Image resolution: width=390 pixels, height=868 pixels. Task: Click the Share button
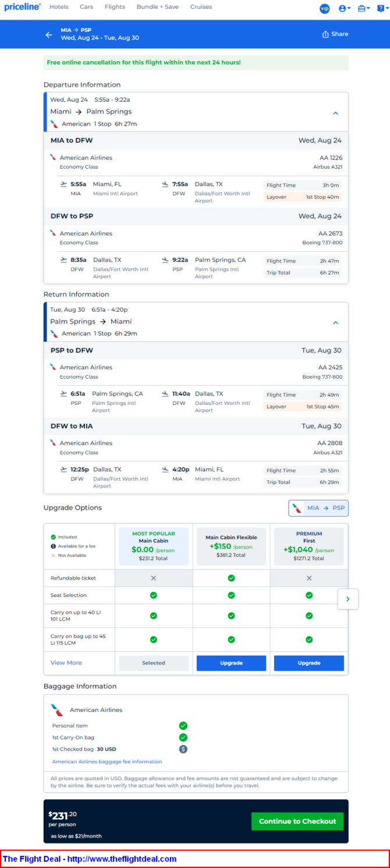coord(335,34)
